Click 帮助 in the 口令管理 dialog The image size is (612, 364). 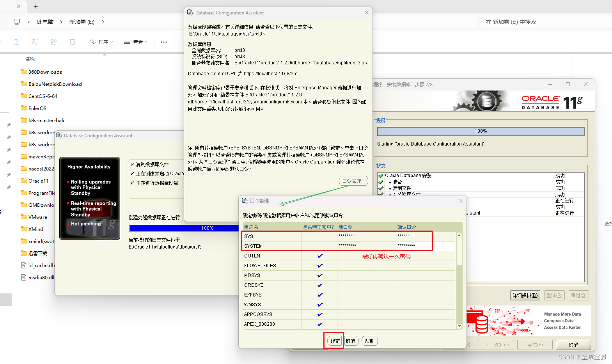click(x=369, y=341)
